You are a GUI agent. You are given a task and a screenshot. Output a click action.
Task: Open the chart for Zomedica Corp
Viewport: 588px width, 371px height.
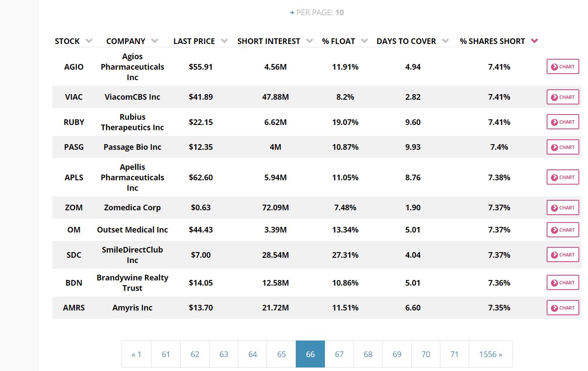point(562,208)
